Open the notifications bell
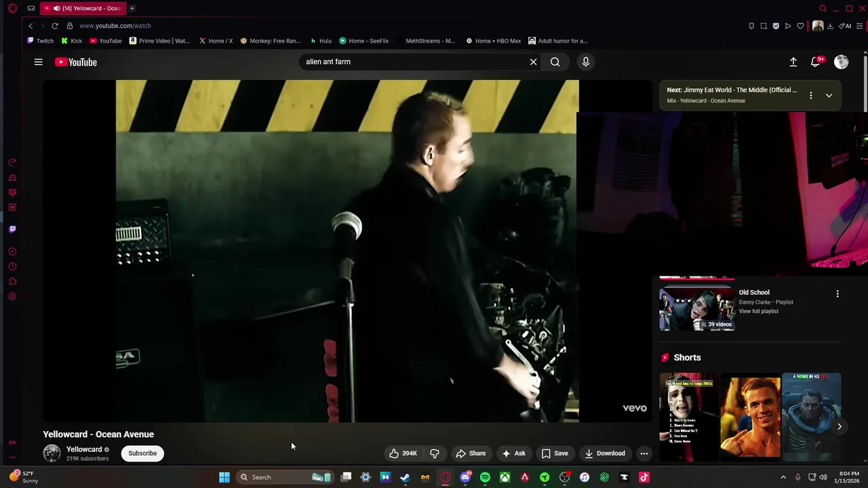The image size is (868, 488). click(x=816, y=62)
